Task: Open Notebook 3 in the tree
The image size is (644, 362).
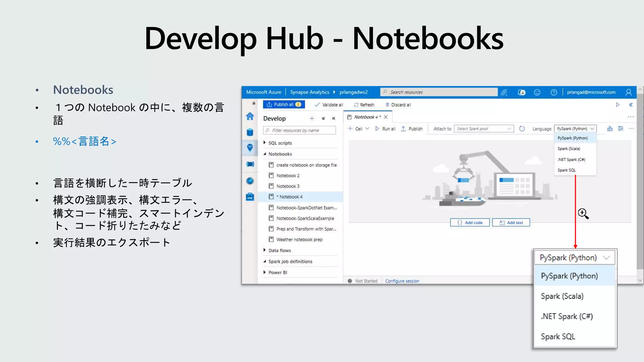Action: click(284, 186)
